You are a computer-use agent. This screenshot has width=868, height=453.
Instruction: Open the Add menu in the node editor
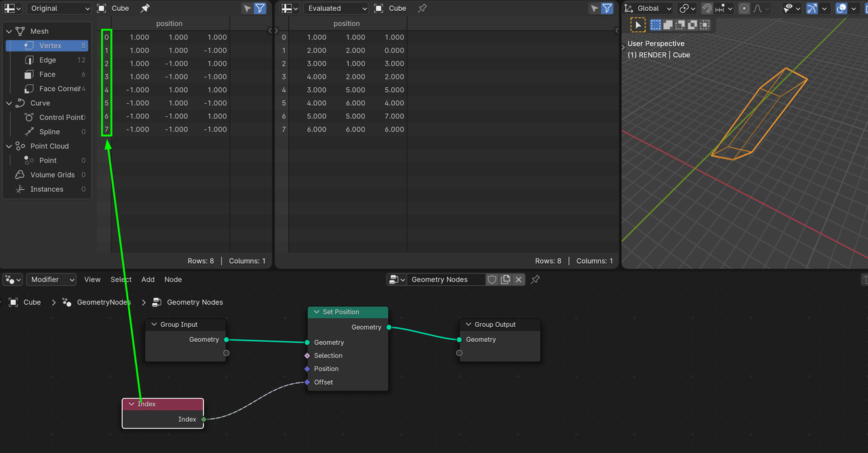coord(148,279)
